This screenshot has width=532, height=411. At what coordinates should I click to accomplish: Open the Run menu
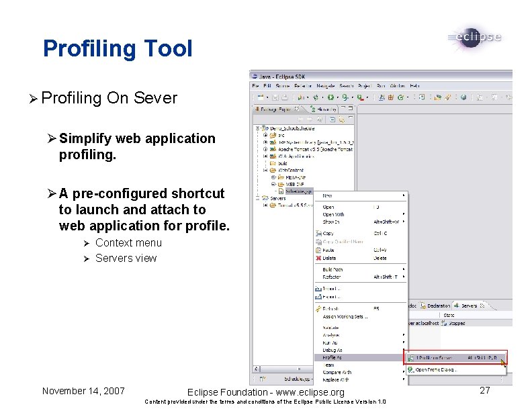[381, 86]
